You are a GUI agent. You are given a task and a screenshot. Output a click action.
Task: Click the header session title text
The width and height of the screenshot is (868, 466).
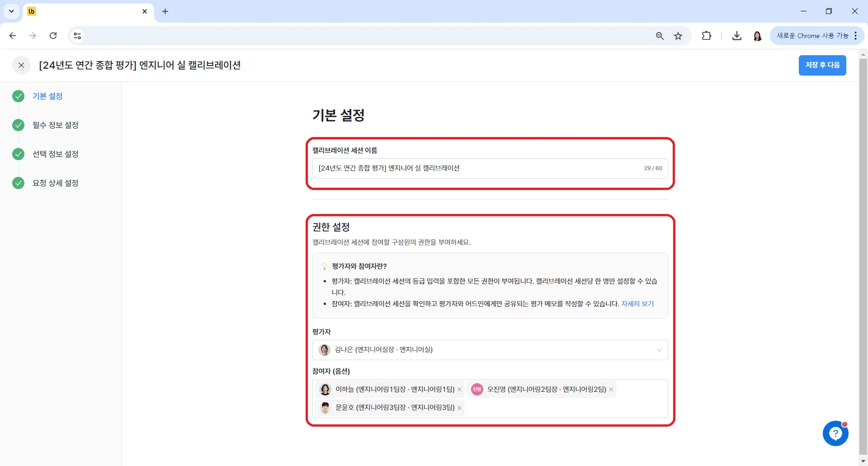pos(140,65)
